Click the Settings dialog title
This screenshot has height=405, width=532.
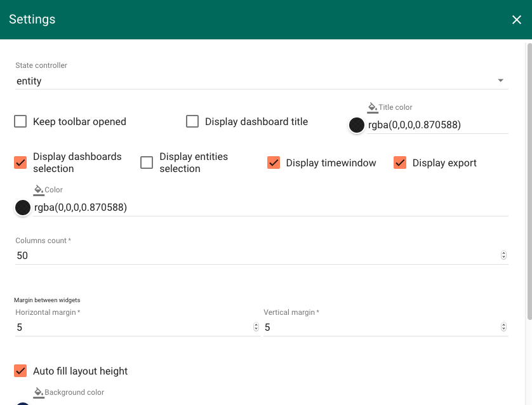coord(32,19)
